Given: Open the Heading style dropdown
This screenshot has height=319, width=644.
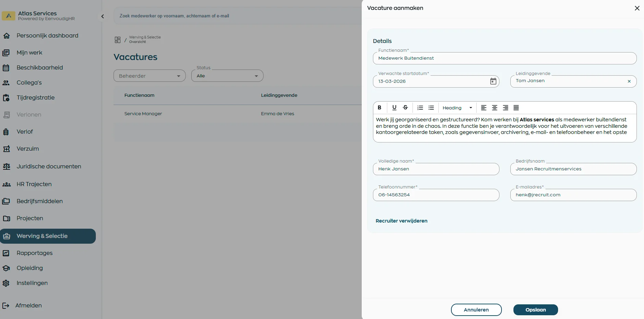Looking at the screenshot, I should click(x=457, y=108).
